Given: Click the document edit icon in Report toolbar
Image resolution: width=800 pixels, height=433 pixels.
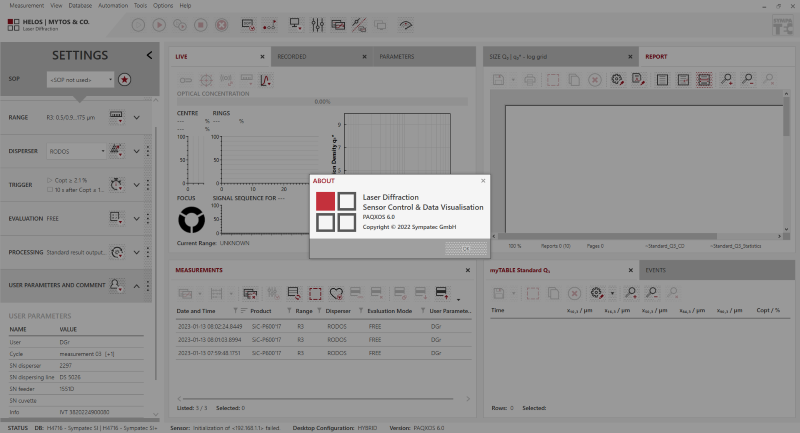Looking at the screenshot, I should pos(638,80).
